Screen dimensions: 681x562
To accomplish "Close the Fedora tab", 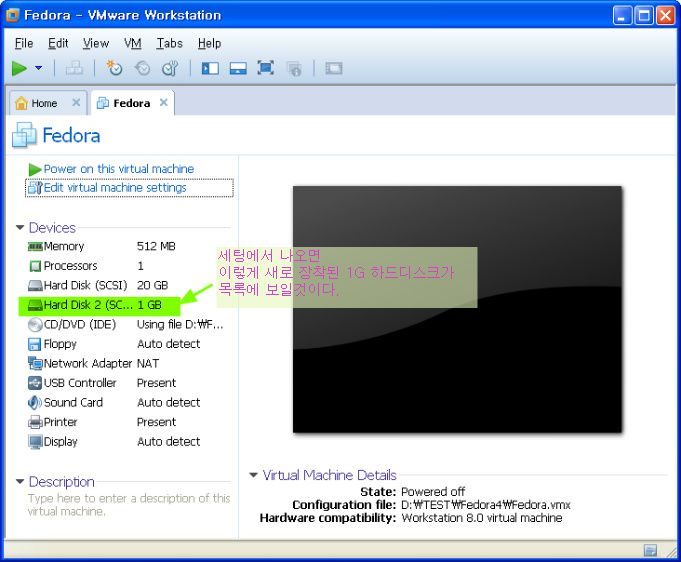I will click(164, 102).
